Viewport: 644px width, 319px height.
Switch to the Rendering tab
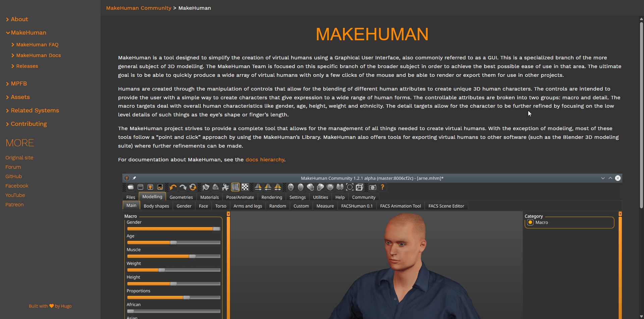272,197
